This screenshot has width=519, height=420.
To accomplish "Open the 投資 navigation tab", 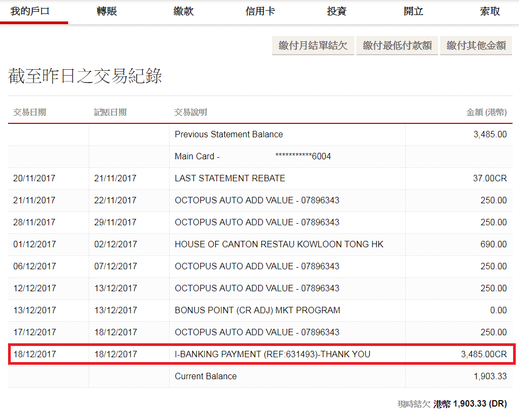I will 337,11.
